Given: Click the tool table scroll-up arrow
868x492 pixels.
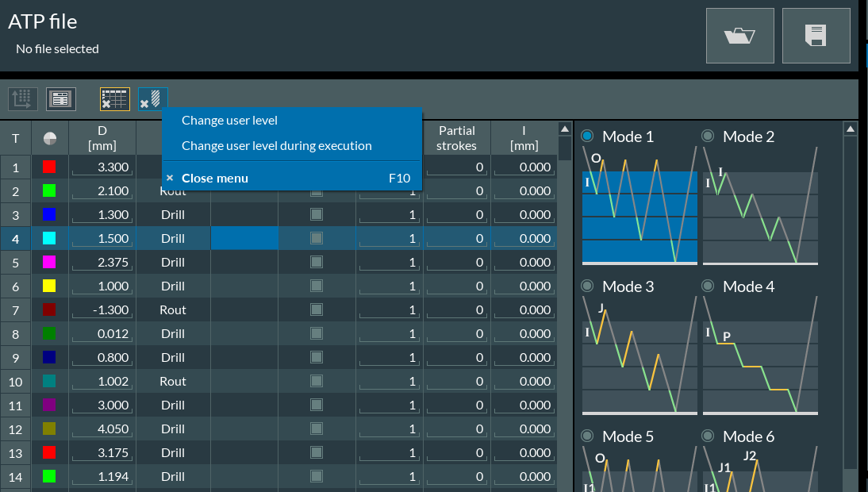Looking at the screenshot, I should coord(565,129).
